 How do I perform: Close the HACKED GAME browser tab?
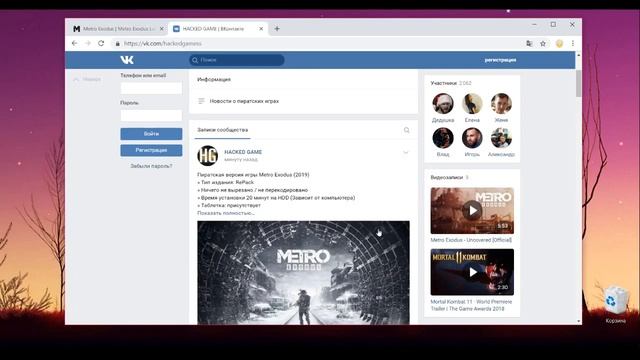point(261,29)
